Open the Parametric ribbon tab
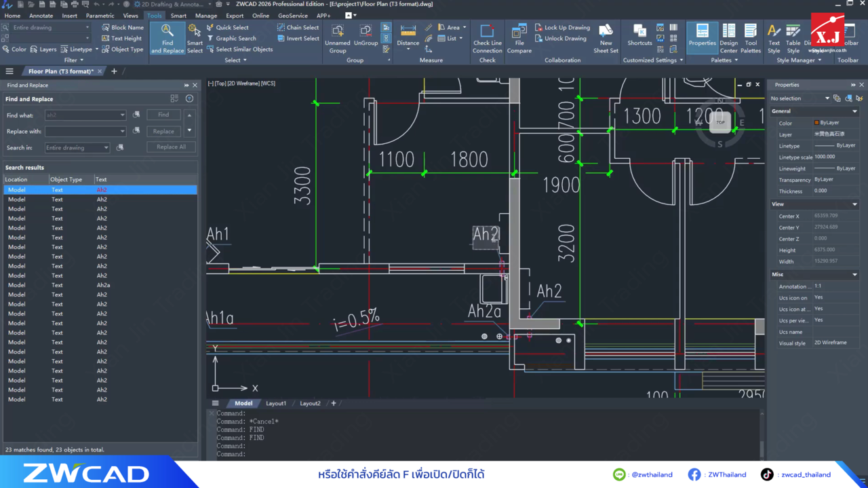The height and width of the screenshot is (488, 868). pyautogui.click(x=100, y=16)
